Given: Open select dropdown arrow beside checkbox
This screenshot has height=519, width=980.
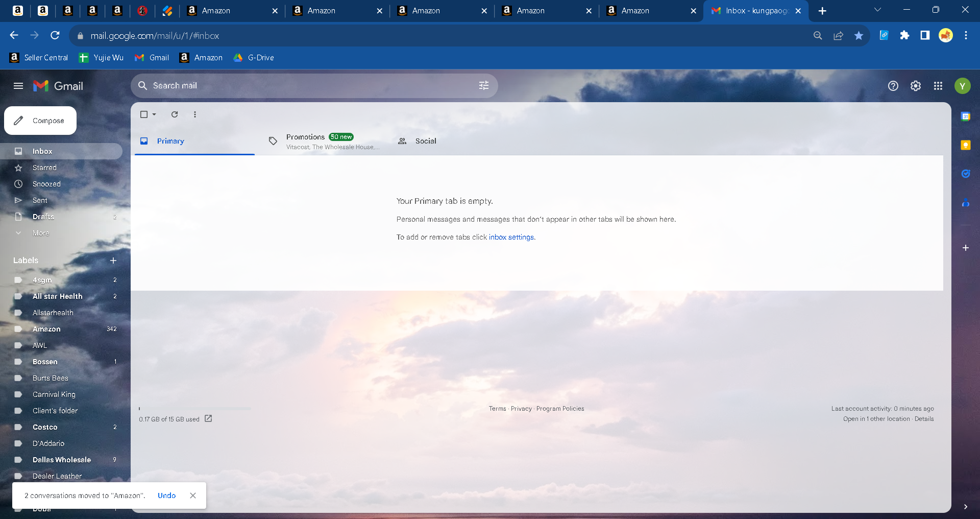Looking at the screenshot, I should (x=154, y=114).
